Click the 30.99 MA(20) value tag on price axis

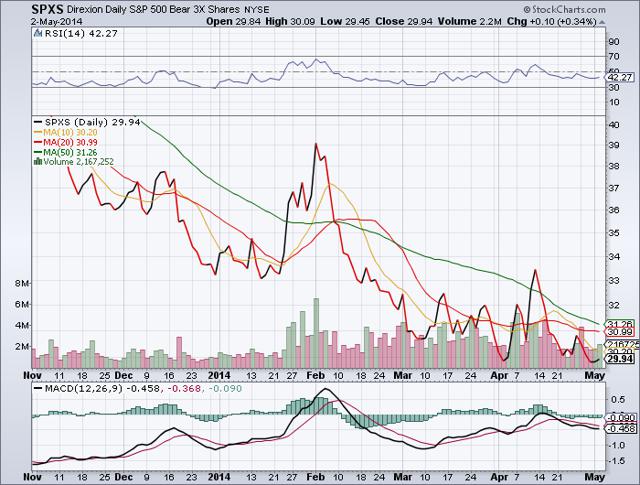pyautogui.click(x=620, y=332)
